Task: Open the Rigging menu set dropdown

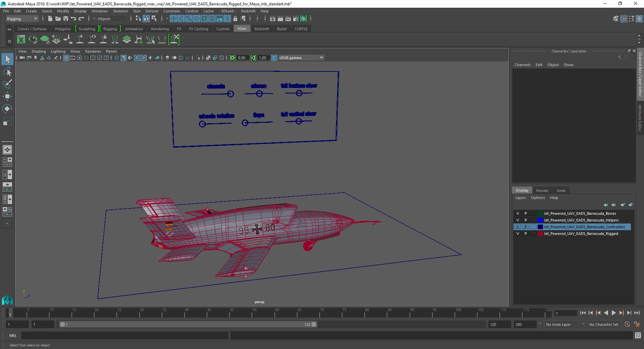Action: coord(22,19)
